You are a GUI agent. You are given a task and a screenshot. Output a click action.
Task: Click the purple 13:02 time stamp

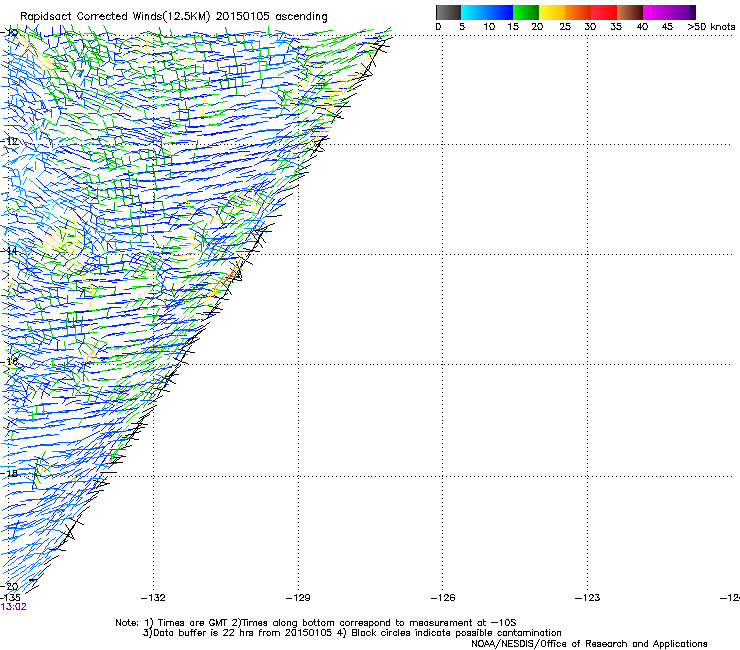coord(14,607)
